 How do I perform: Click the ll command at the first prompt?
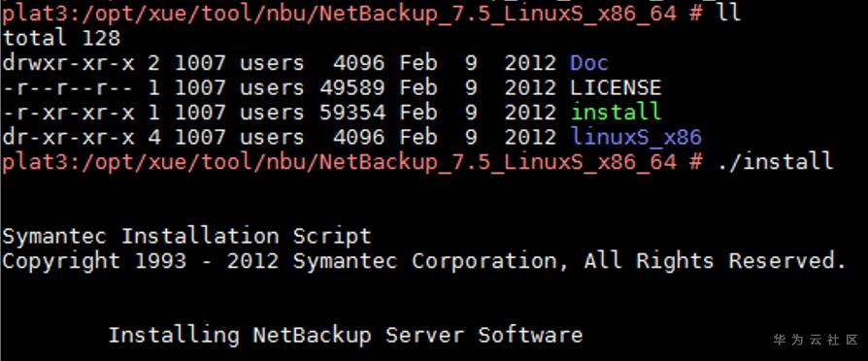[729, 13]
